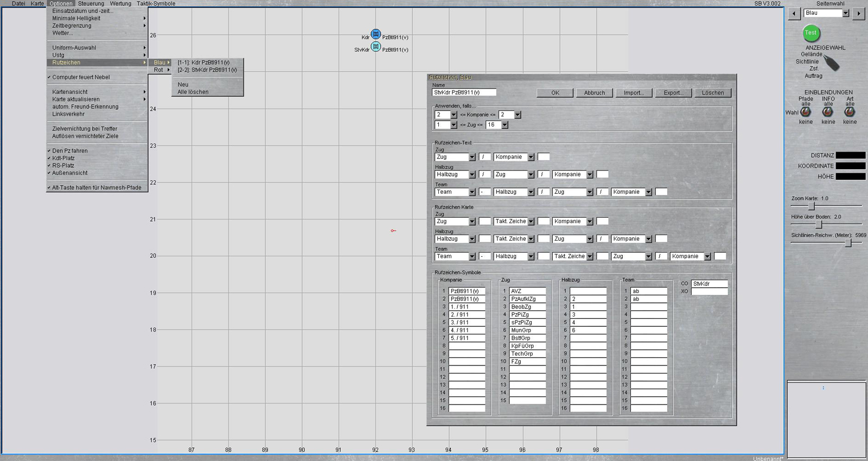Toggle Alt-Taste halten für Navmesh-Pfade

[97, 187]
